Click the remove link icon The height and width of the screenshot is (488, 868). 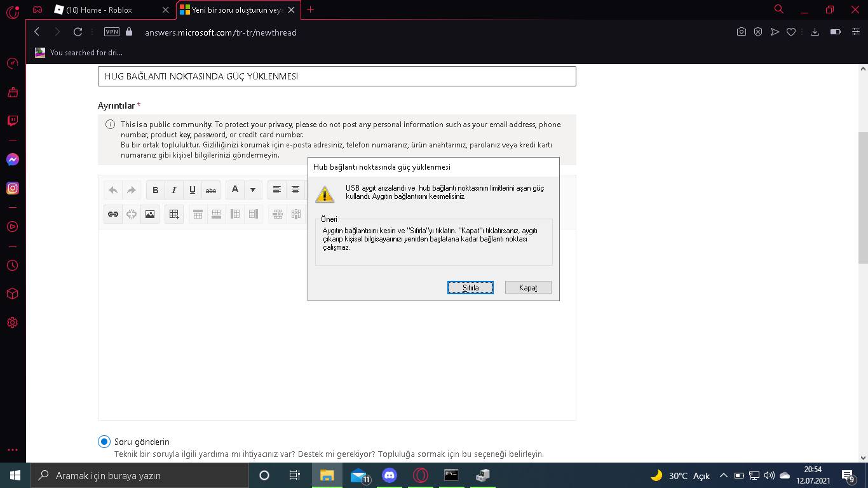pos(132,214)
